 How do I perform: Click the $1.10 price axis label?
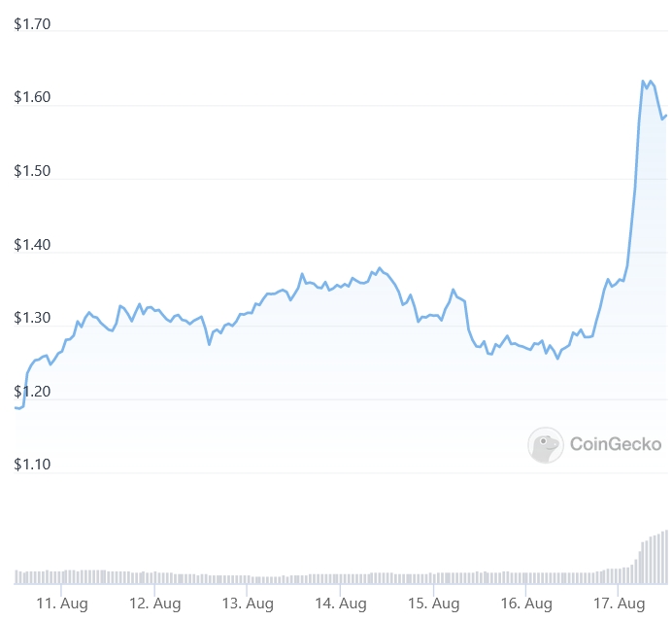pyautogui.click(x=32, y=466)
